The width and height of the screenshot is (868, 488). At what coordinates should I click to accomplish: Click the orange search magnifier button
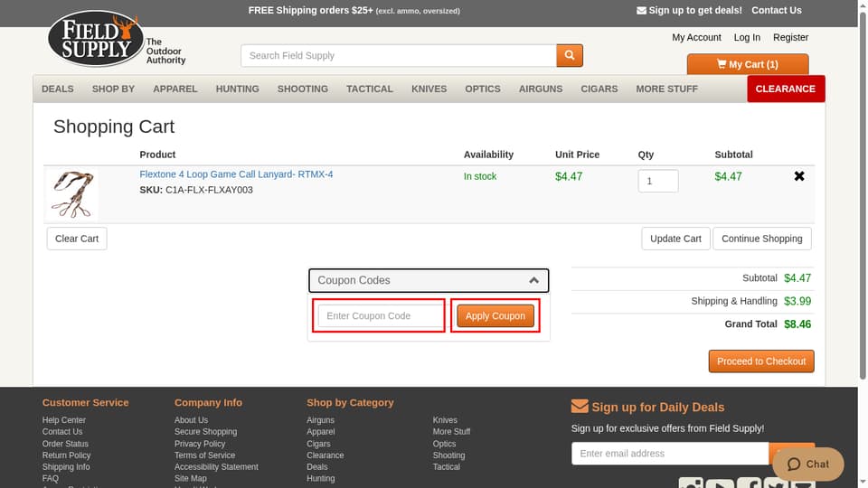tap(570, 55)
